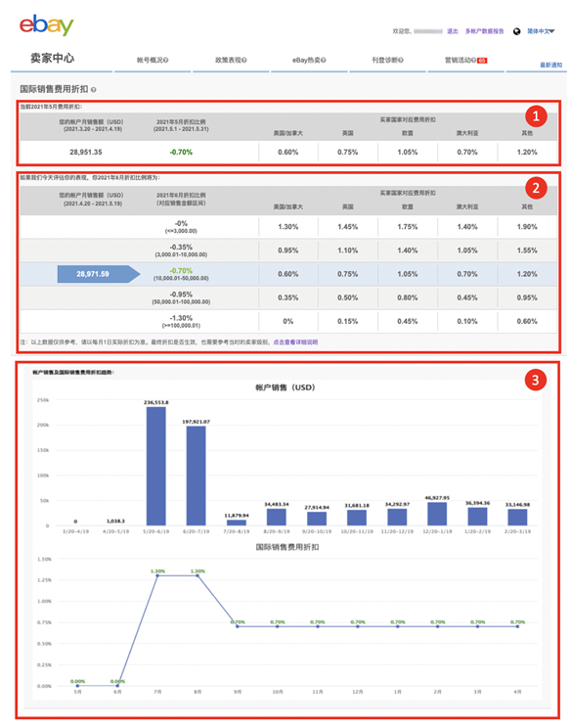The image size is (572, 728).
Task: Open the 简体中文 language dropdown
Action: coord(541,31)
